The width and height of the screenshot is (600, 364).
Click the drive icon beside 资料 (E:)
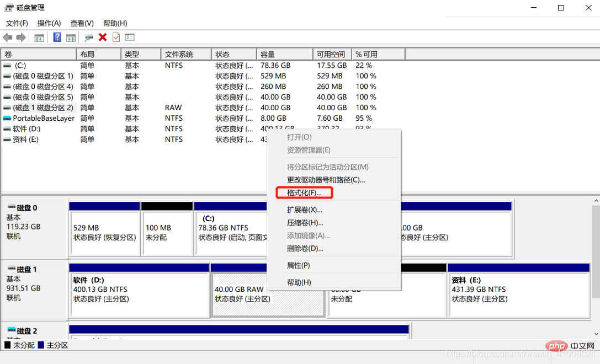click(7, 140)
